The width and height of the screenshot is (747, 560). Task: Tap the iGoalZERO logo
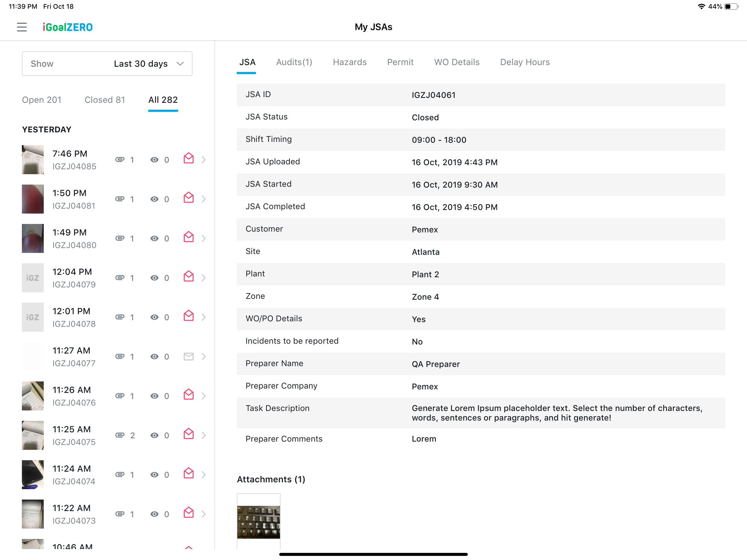68,27
